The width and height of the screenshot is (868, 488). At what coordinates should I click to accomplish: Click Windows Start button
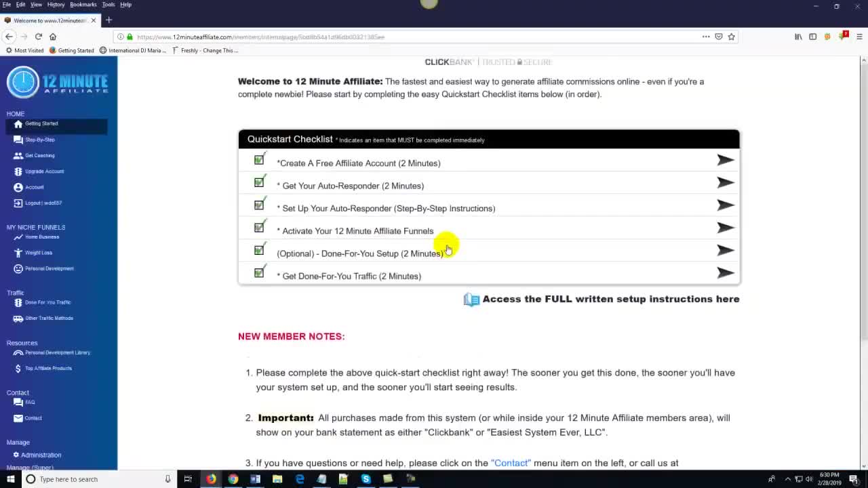coord(10,479)
